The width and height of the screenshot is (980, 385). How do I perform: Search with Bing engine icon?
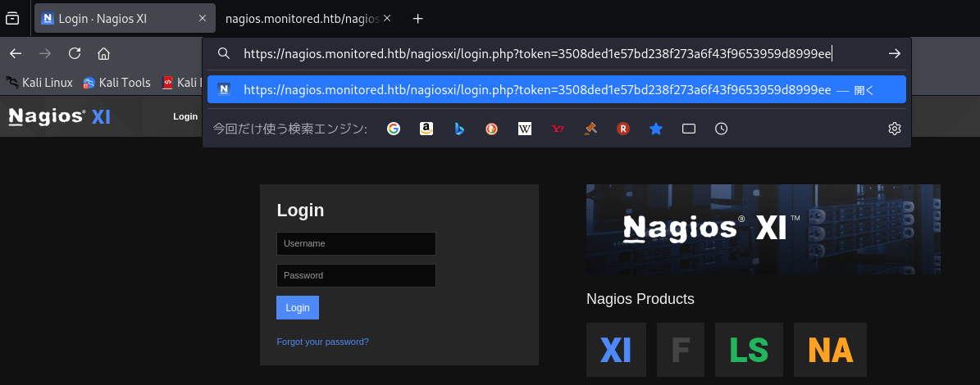click(458, 129)
